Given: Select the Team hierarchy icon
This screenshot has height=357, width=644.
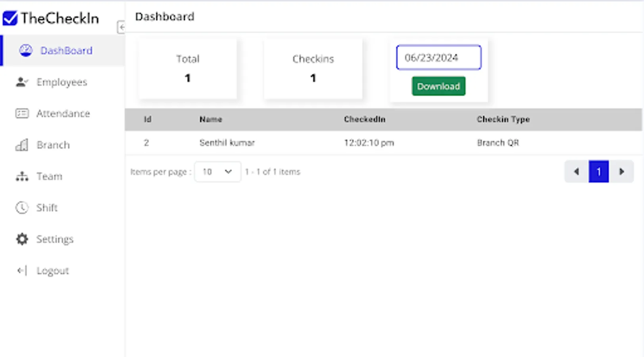Looking at the screenshot, I should click(x=22, y=176).
